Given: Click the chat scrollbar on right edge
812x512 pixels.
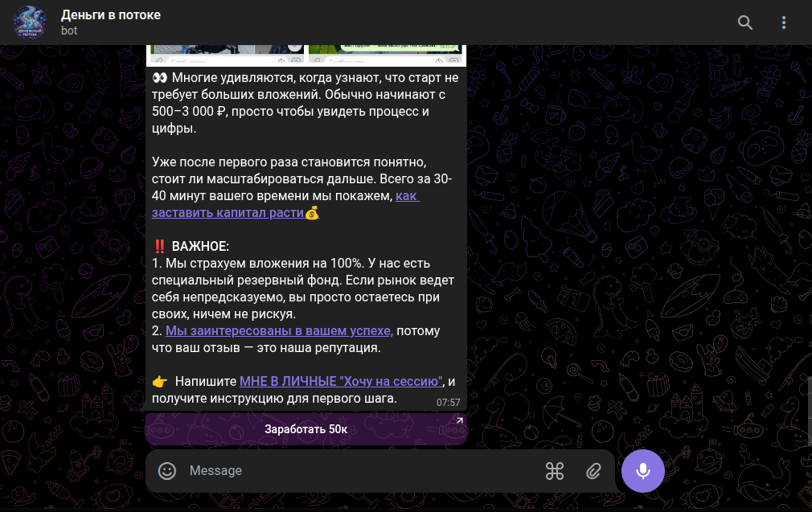Looking at the screenshot, I should [x=810, y=409].
